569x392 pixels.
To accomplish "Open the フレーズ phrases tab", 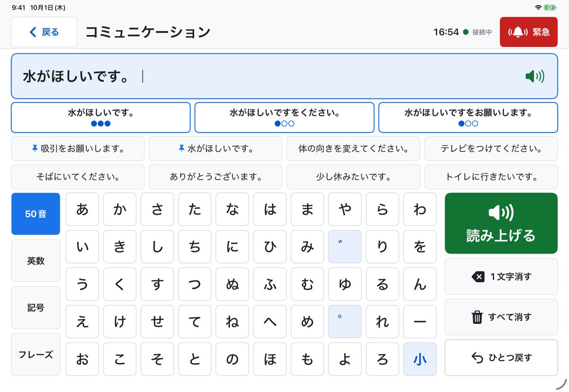I will pyautogui.click(x=36, y=355).
